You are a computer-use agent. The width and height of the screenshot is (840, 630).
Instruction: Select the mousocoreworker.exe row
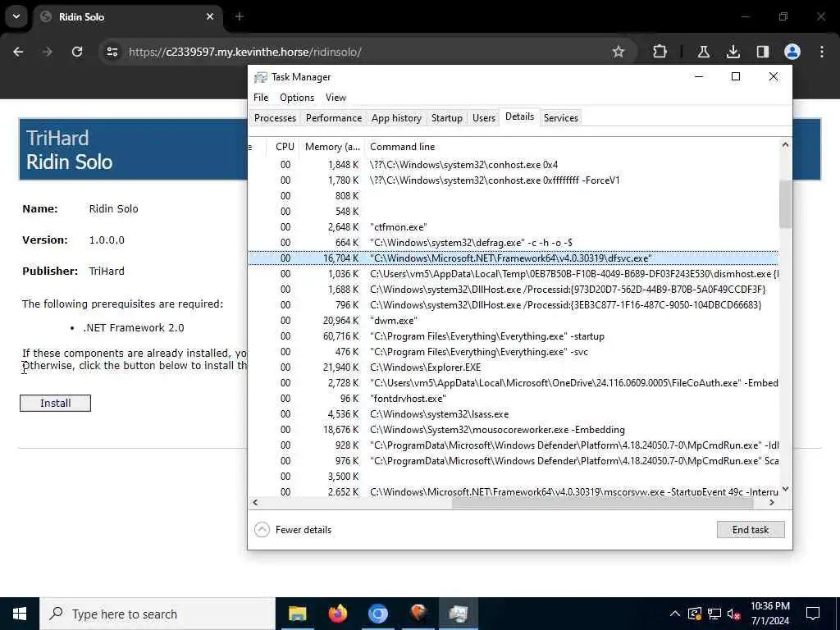(x=514, y=430)
